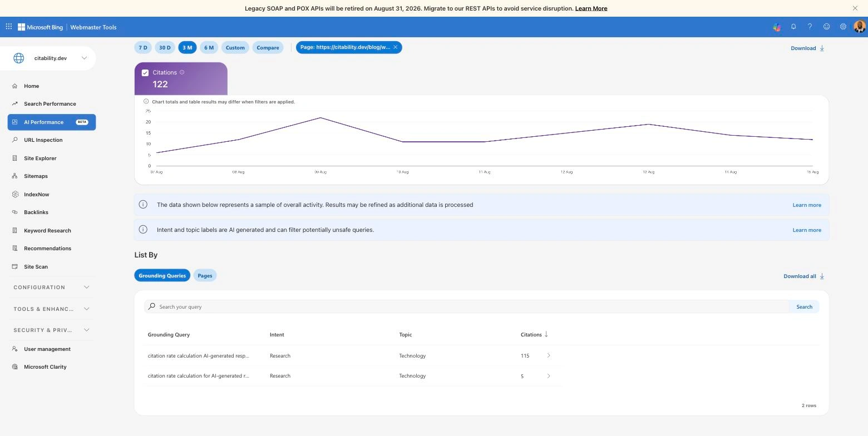Select the 7 D time range
868x436 pixels.
tap(143, 48)
